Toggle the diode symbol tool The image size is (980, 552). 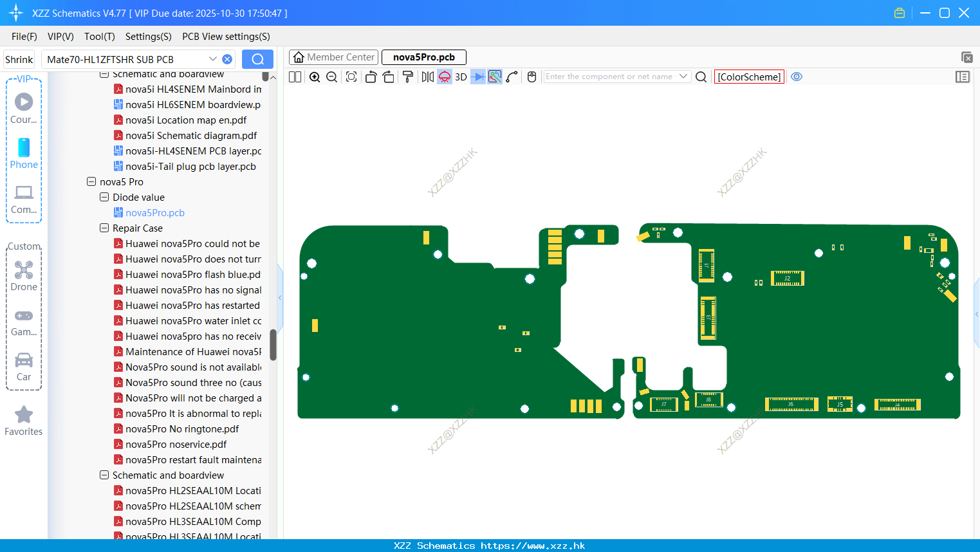[x=478, y=77]
